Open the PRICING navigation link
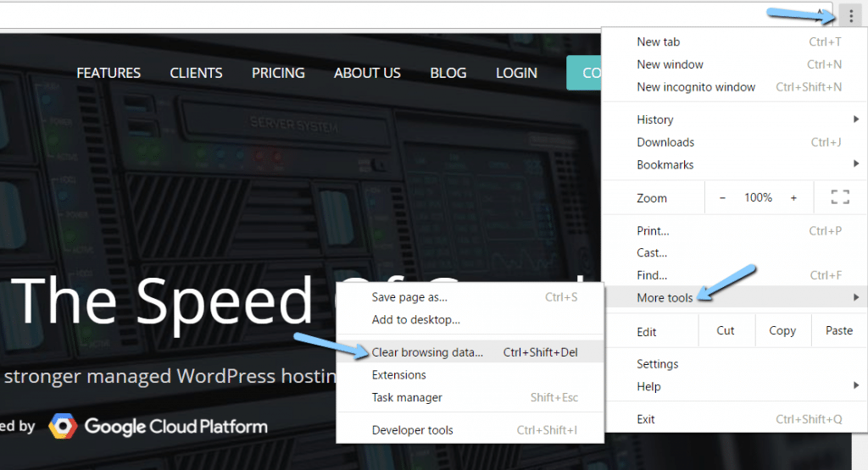 [x=278, y=73]
